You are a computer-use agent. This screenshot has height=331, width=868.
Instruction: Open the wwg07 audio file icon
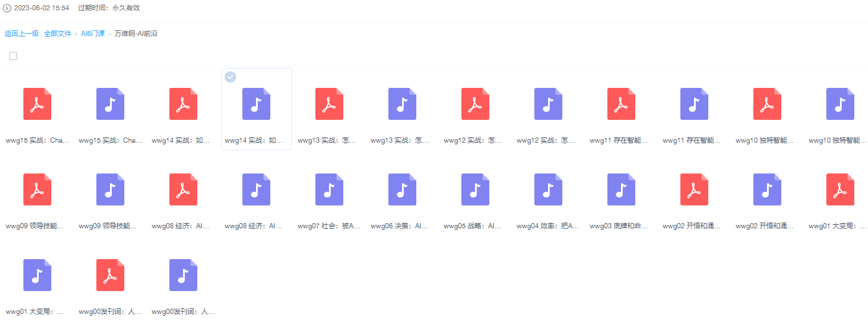point(329,189)
